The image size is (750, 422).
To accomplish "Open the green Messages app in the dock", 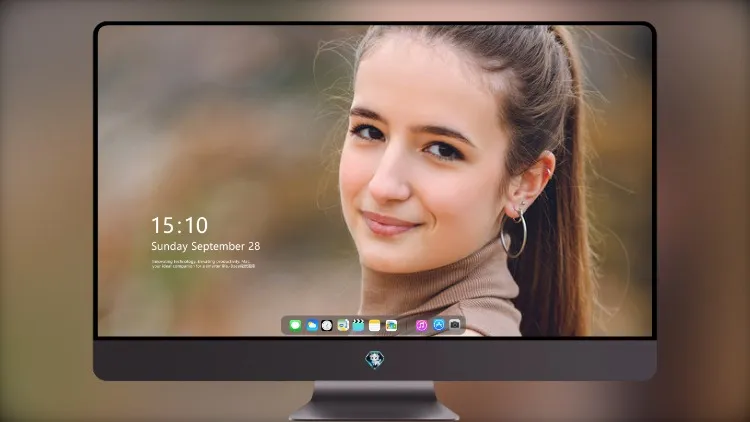I will tap(295, 326).
